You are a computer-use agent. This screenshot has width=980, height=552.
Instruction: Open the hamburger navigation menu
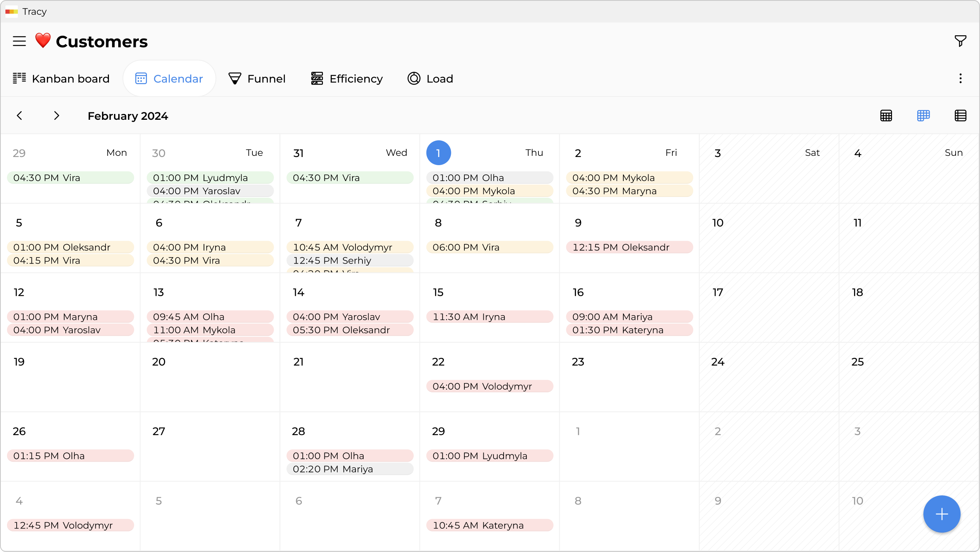[19, 41]
